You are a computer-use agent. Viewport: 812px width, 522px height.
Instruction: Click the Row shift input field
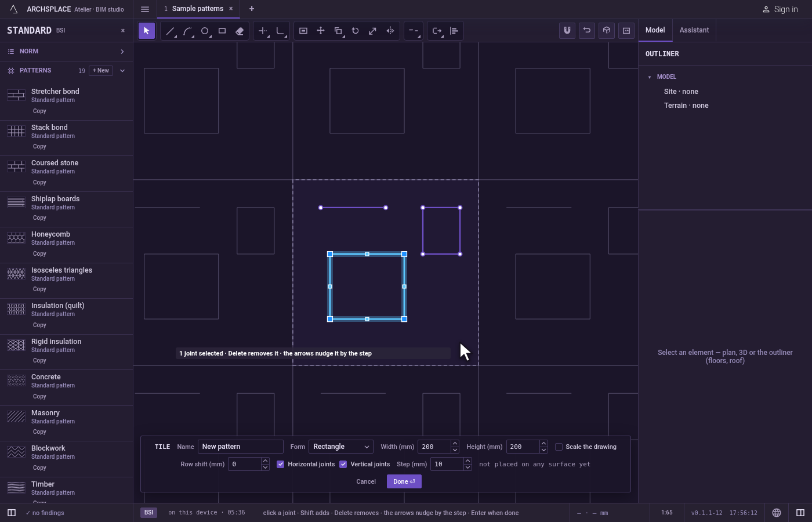pyautogui.click(x=245, y=464)
